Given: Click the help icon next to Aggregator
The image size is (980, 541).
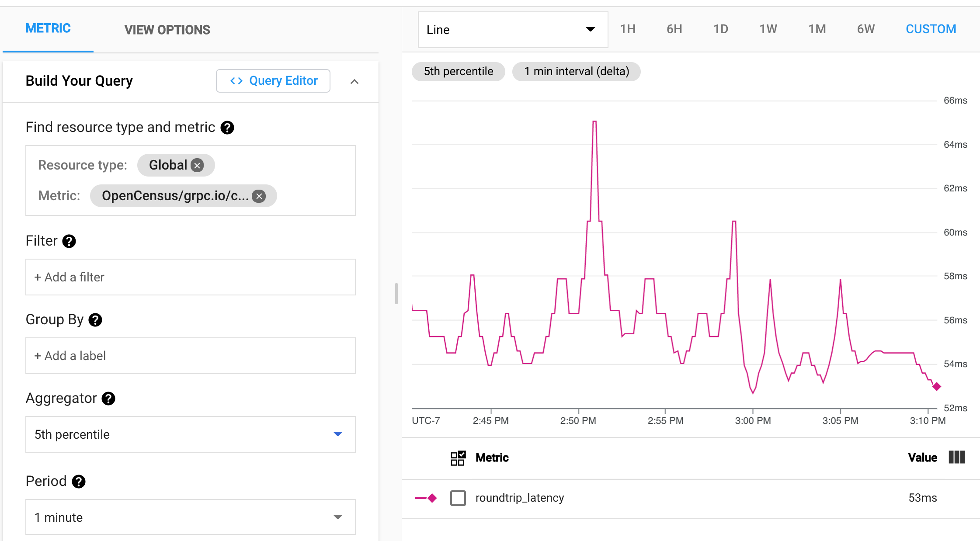Looking at the screenshot, I should [x=109, y=398].
